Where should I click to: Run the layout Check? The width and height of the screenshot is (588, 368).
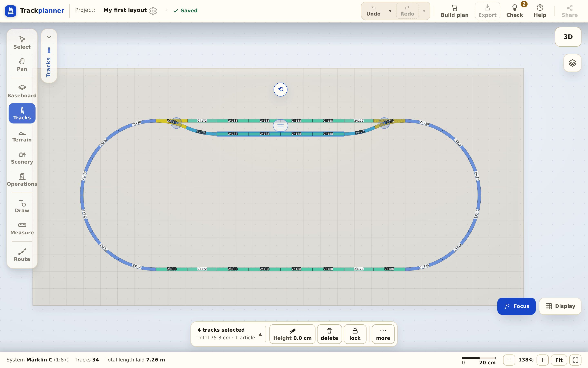coord(514,11)
